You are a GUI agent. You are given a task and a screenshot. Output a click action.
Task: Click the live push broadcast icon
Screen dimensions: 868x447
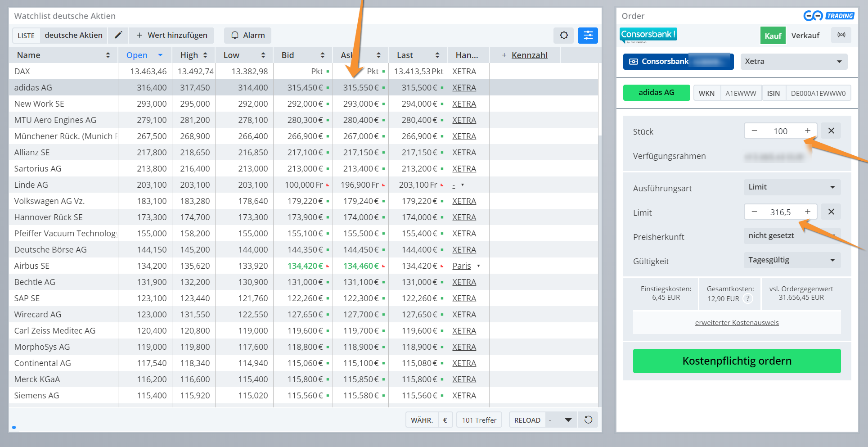[x=841, y=35]
